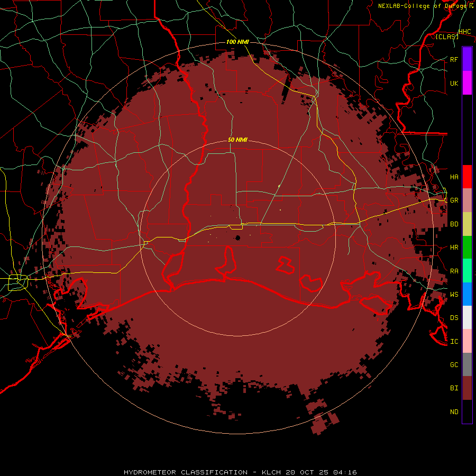
Task: Click the WS legend label
Action: pos(454,295)
